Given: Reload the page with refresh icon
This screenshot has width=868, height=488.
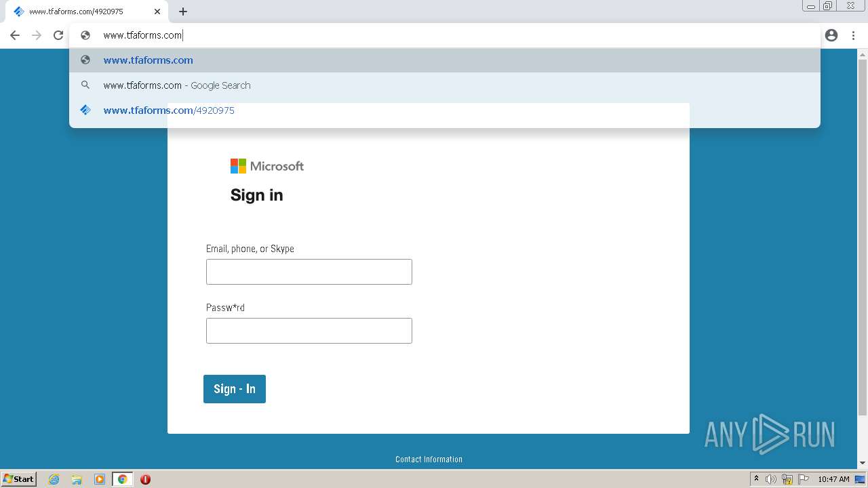Looking at the screenshot, I should pyautogui.click(x=58, y=35).
